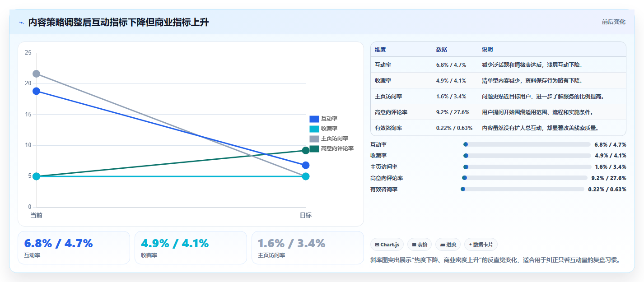Screen dimensions: 644x282
Task: Open the 互动率 6.8% / 4.7% data card
Action: 74,248
